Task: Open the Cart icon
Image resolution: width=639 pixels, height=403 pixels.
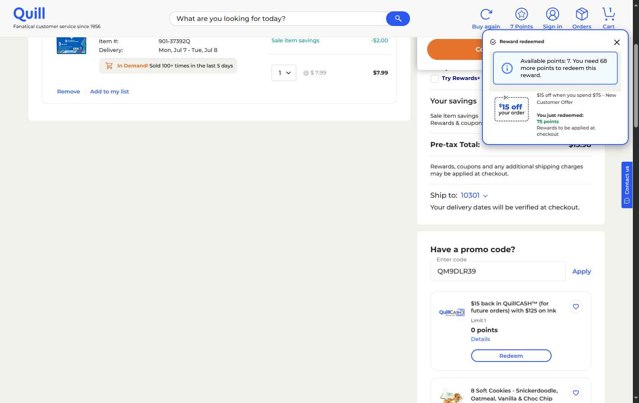Action: click(608, 14)
